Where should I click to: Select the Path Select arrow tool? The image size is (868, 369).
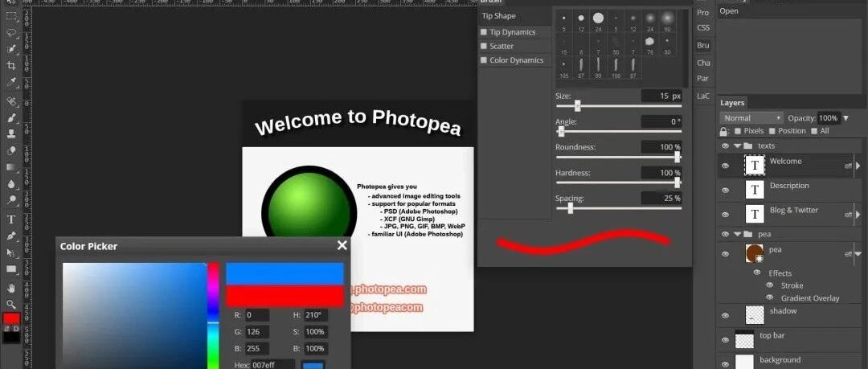(x=11, y=252)
